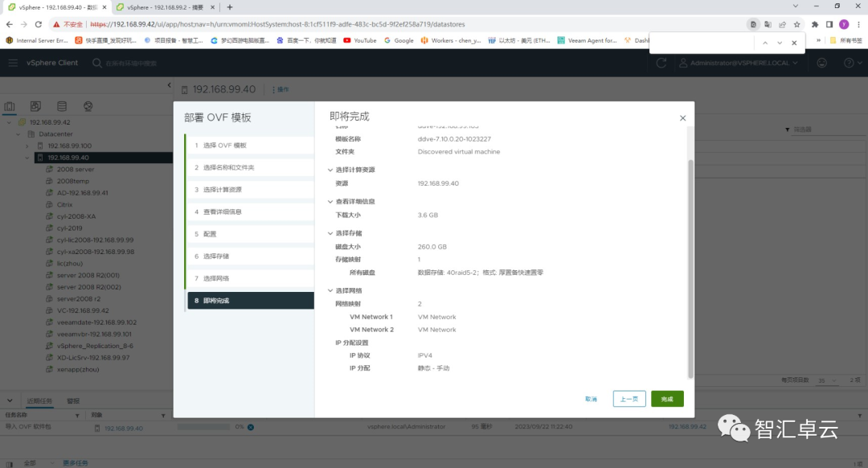Viewport: 868px width, 468px height.
Task: Click the 取消 cancel link in the dialog
Action: point(592,399)
